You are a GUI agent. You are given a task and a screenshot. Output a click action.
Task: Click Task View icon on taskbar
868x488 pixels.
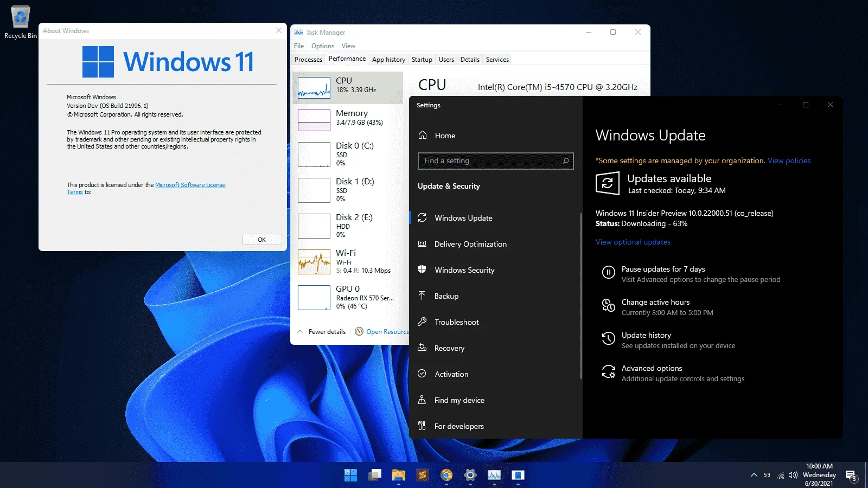point(375,476)
